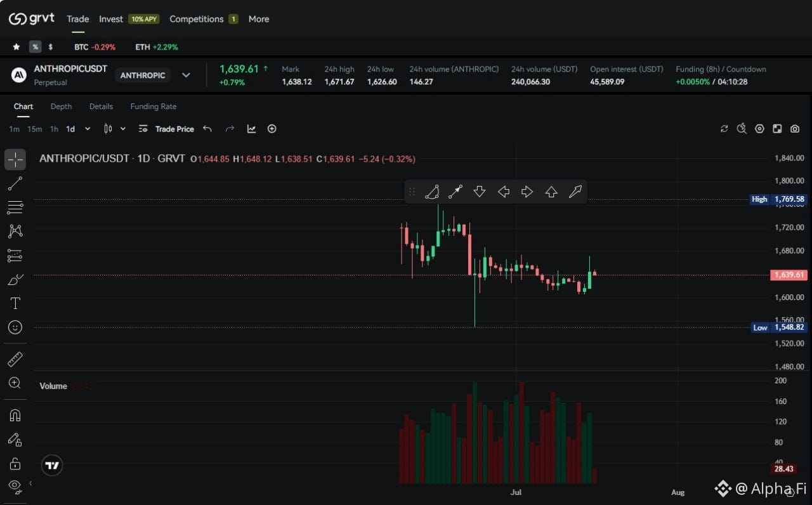This screenshot has width=812, height=505.
Task: Click the floating toolbar drag handle
Action: [412, 192]
